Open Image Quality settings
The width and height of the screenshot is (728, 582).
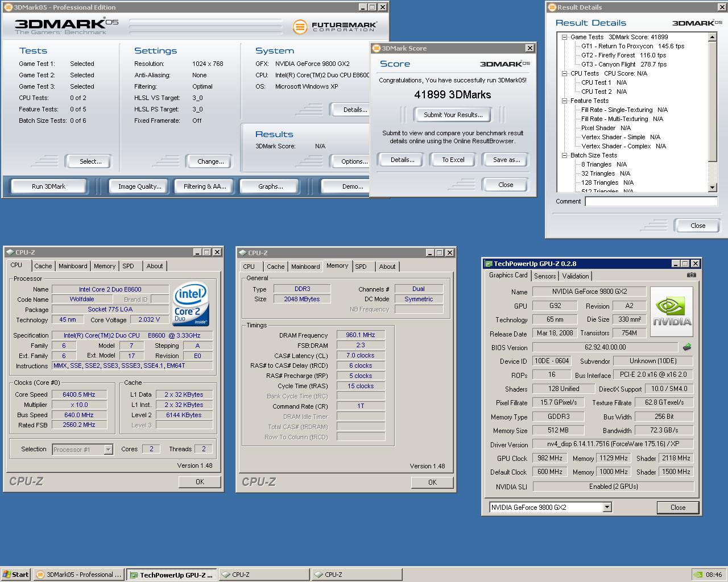(x=139, y=186)
